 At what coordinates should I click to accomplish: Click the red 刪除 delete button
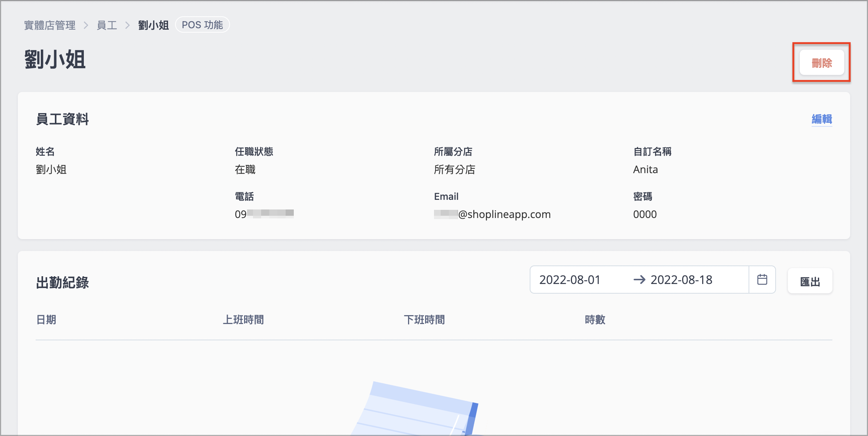[821, 63]
